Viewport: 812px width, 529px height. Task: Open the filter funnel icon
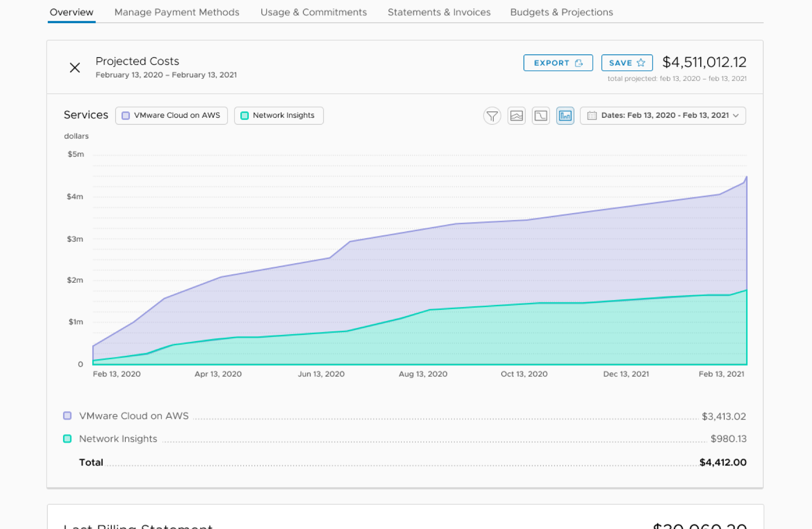pyautogui.click(x=492, y=116)
